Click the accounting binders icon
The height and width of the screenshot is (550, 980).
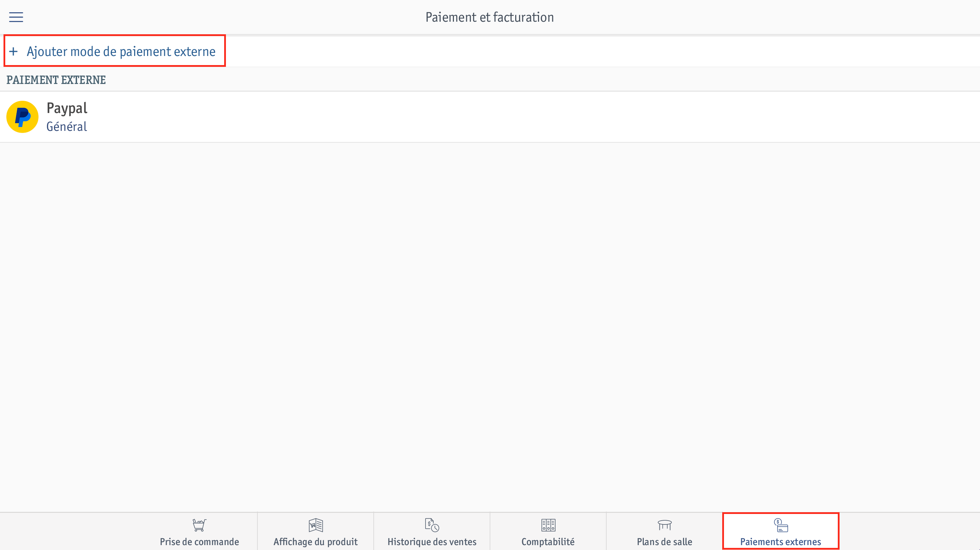click(x=548, y=525)
